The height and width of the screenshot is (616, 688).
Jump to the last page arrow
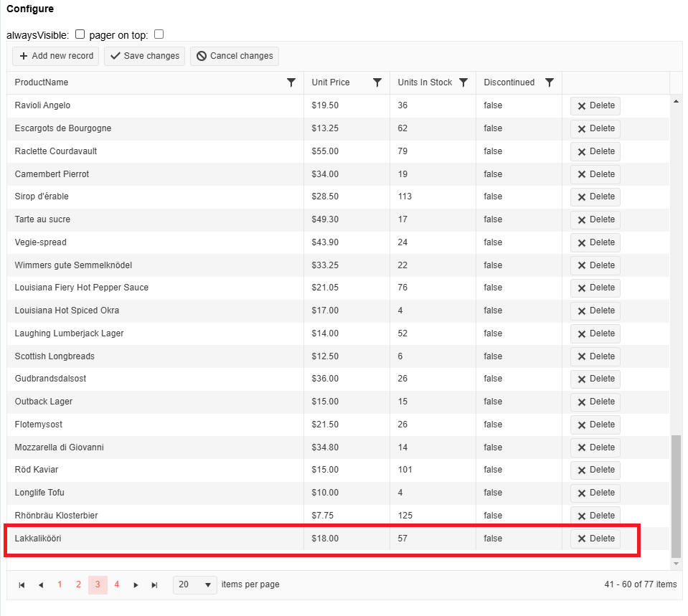tap(154, 585)
